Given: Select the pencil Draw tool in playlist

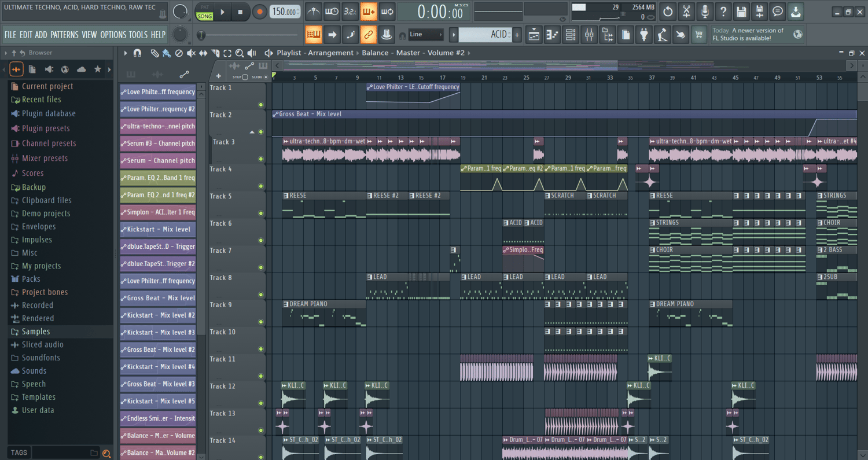Looking at the screenshot, I should 155,53.
